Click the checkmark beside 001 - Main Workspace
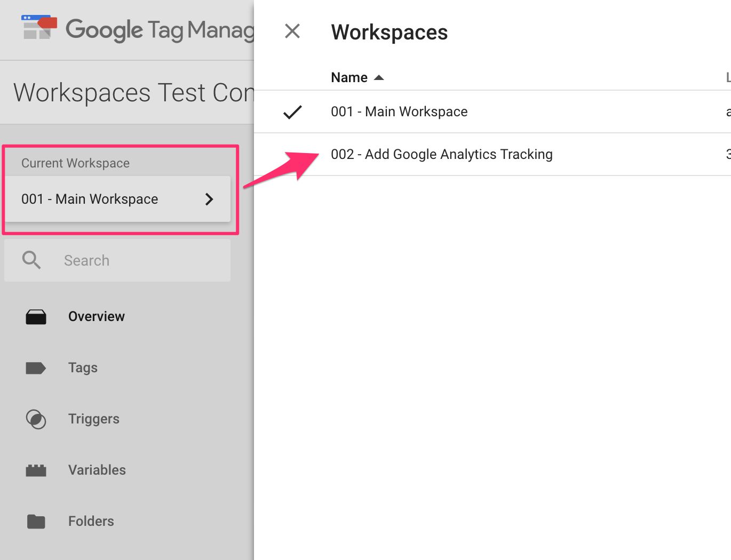Screen dimensions: 731x560 292,112
